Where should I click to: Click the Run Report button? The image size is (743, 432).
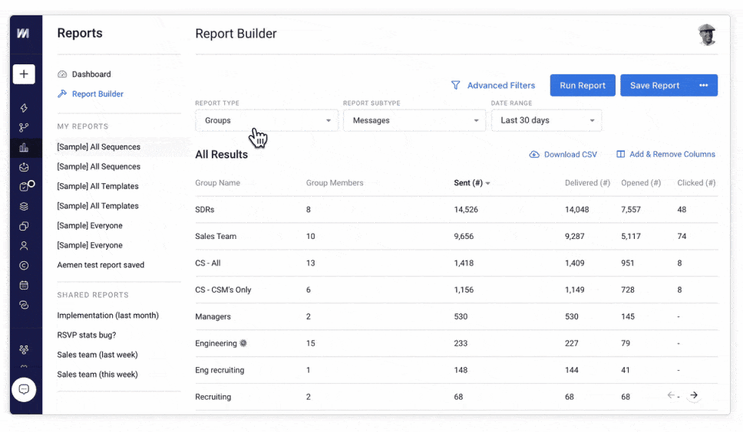click(582, 85)
